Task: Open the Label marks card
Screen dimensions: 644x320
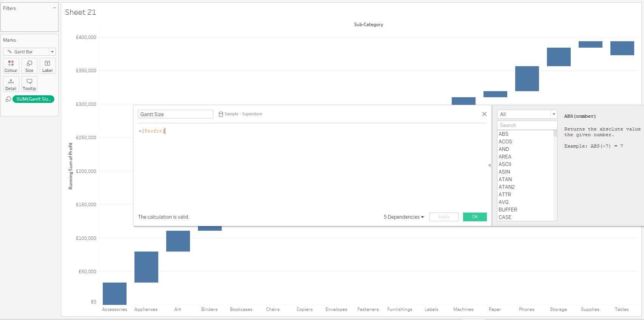Action: pos(48,66)
